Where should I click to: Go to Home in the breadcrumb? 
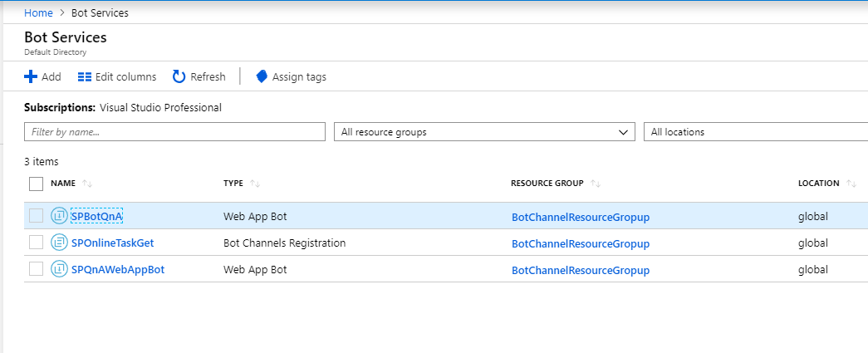(39, 12)
